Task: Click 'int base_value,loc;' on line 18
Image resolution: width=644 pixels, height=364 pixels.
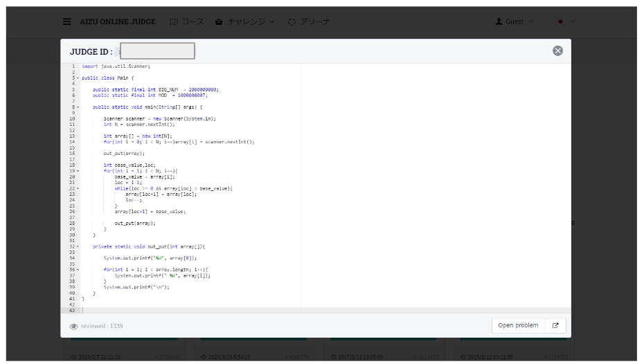Action: [x=129, y=165]
